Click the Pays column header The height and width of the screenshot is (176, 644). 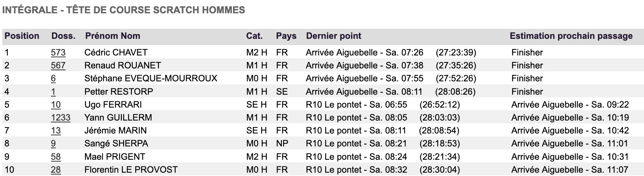[x=286, y=36]
